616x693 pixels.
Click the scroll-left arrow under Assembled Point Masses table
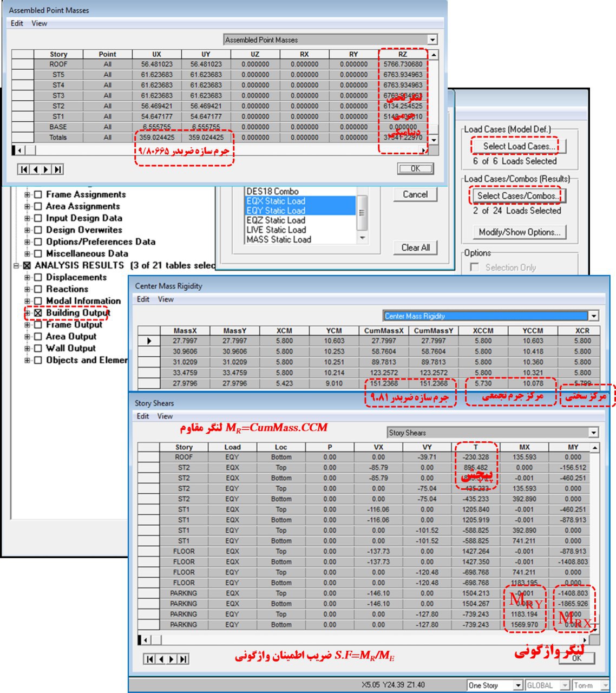[20, 150]
